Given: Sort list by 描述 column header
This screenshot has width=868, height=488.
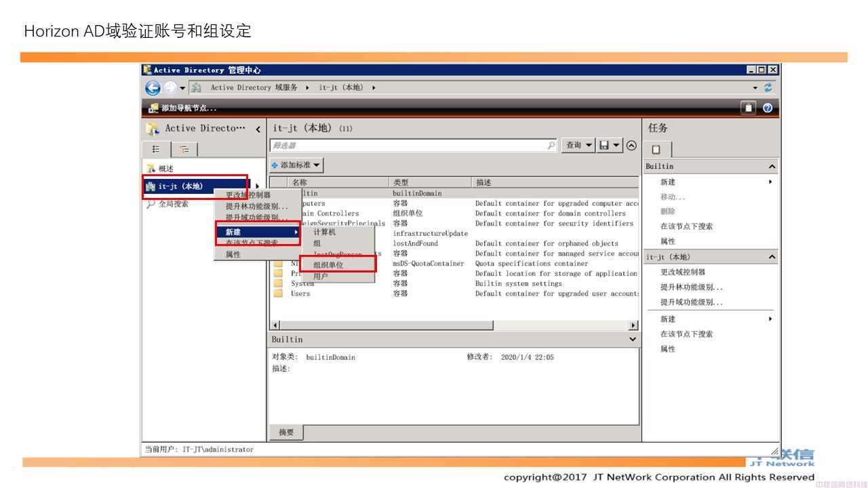Looking at the screenshot, I should point(555,182).
